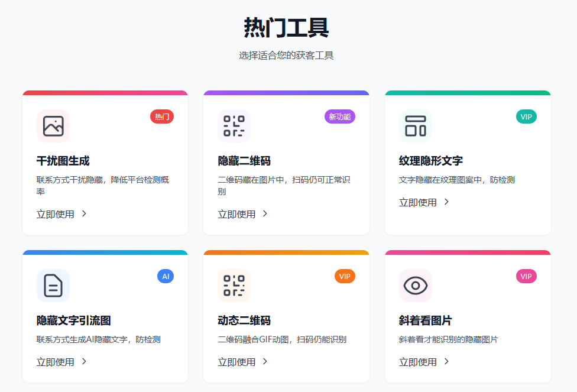Click the chevron after 立即使用 under 隐藏二维码

pyautogui.click(x=265, y=213)
